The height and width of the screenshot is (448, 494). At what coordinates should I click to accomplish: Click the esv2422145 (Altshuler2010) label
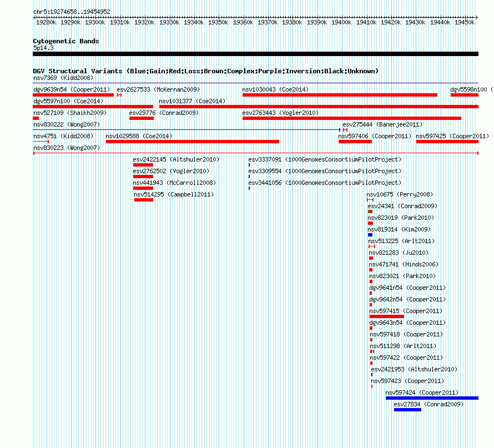click(176, 159)
